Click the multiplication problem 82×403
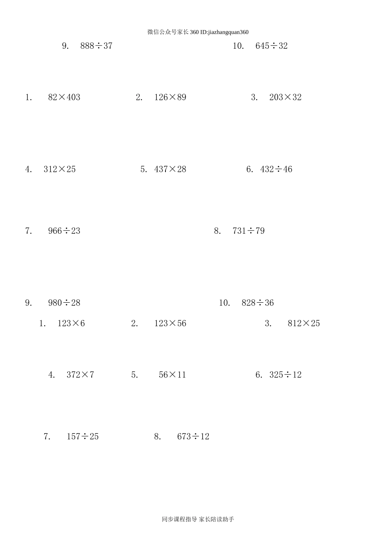392x555 pixels. pos(64,97)
